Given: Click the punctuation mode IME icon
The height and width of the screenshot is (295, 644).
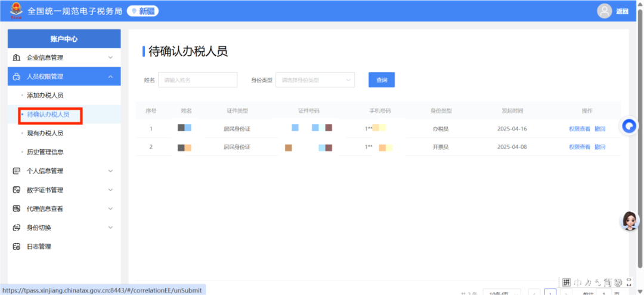Looking at the screenshot, I should tap(598, 282).
